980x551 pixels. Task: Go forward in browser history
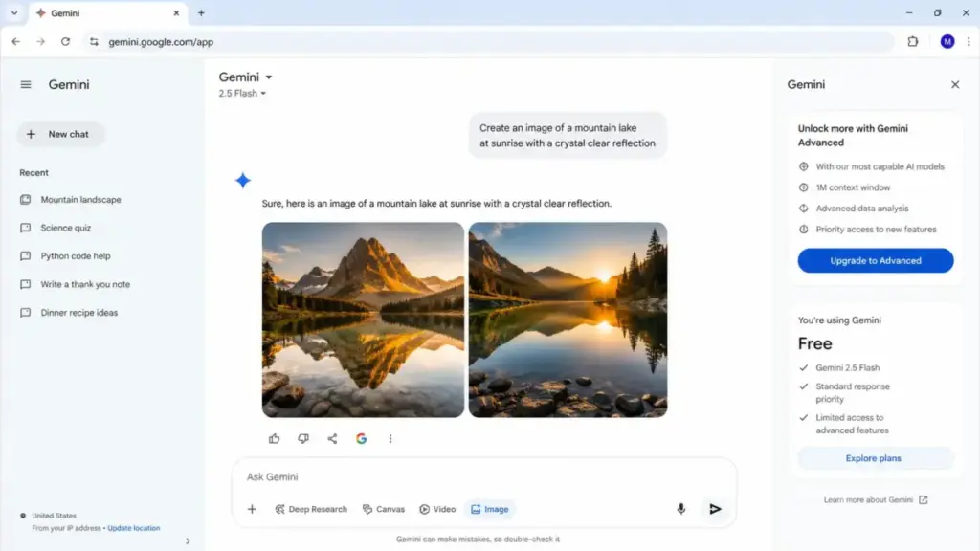40,42
